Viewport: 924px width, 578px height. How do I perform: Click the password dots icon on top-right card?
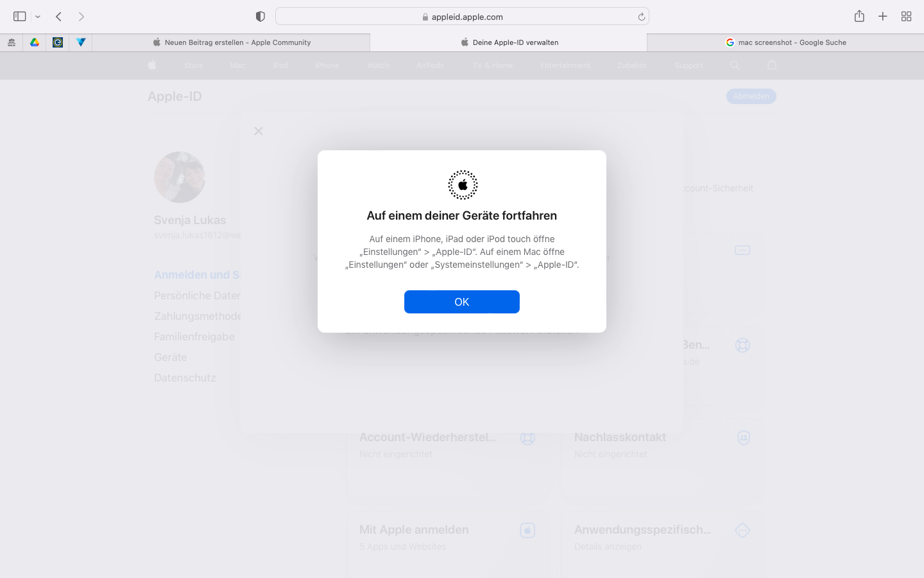742,250
